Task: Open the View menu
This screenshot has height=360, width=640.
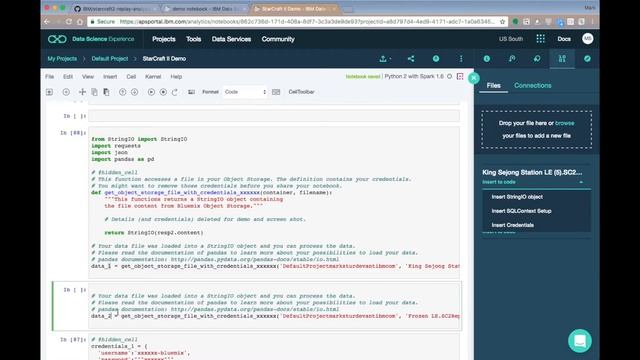Action: [88, 77]
